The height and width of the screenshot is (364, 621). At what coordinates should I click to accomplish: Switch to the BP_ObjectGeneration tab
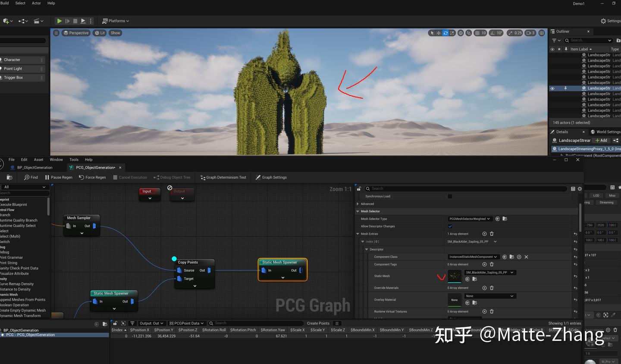(34, 167)
